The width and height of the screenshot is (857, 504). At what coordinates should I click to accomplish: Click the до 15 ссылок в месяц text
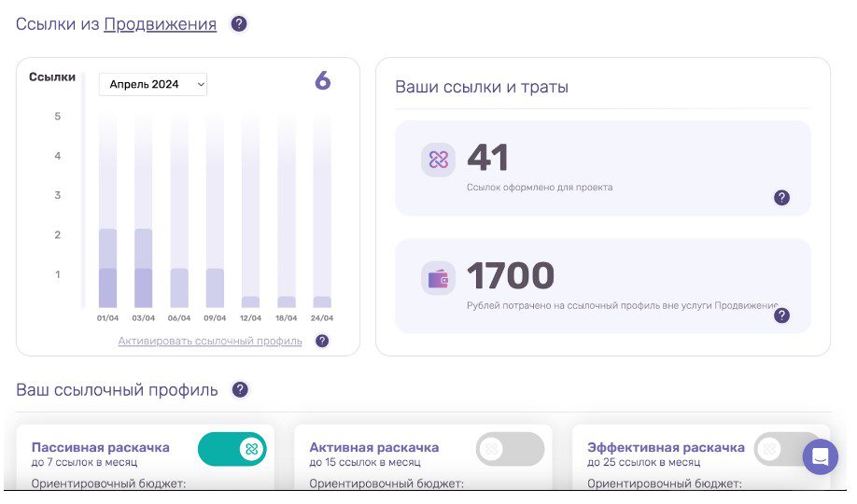click(365, 462)
